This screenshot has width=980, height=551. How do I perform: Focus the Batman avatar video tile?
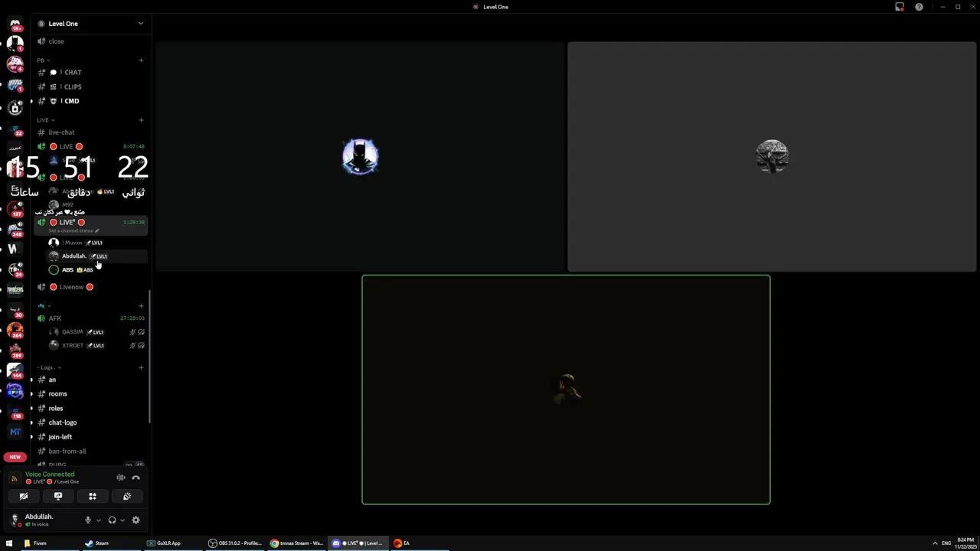click(360, 157)
